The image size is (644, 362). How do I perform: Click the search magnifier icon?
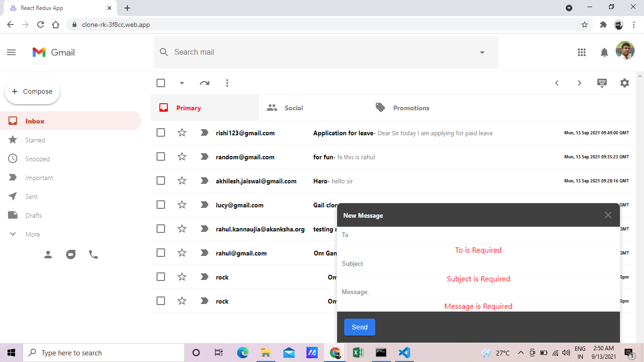click(x=164, y=52)
